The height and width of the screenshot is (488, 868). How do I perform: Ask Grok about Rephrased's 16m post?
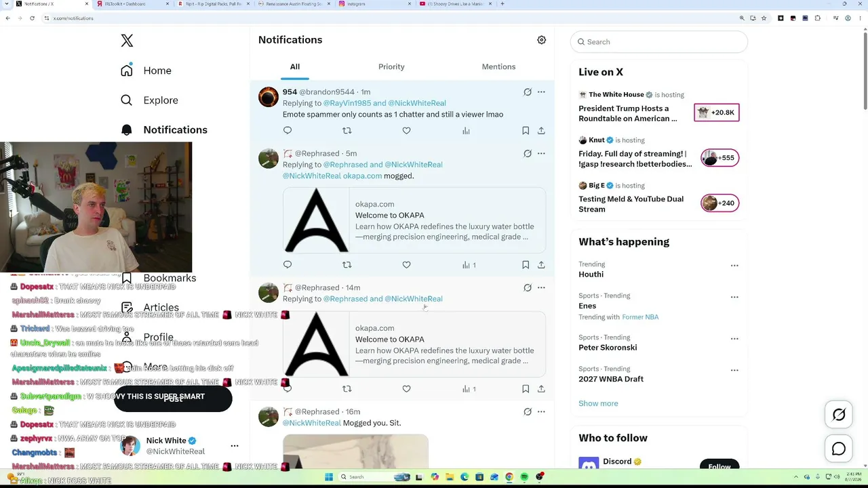pos(528,411)
